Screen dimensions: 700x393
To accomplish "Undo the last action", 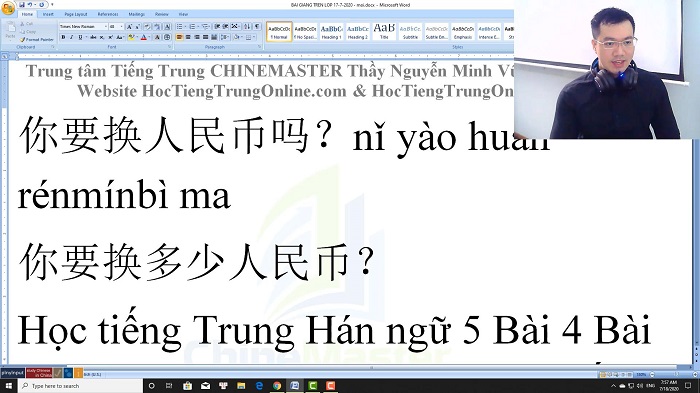I will pos(29,4).
